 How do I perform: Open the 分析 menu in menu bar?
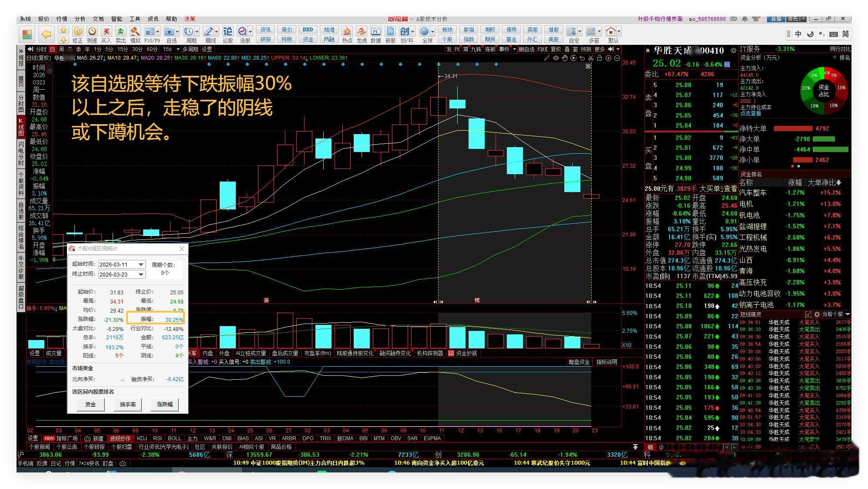80,19
